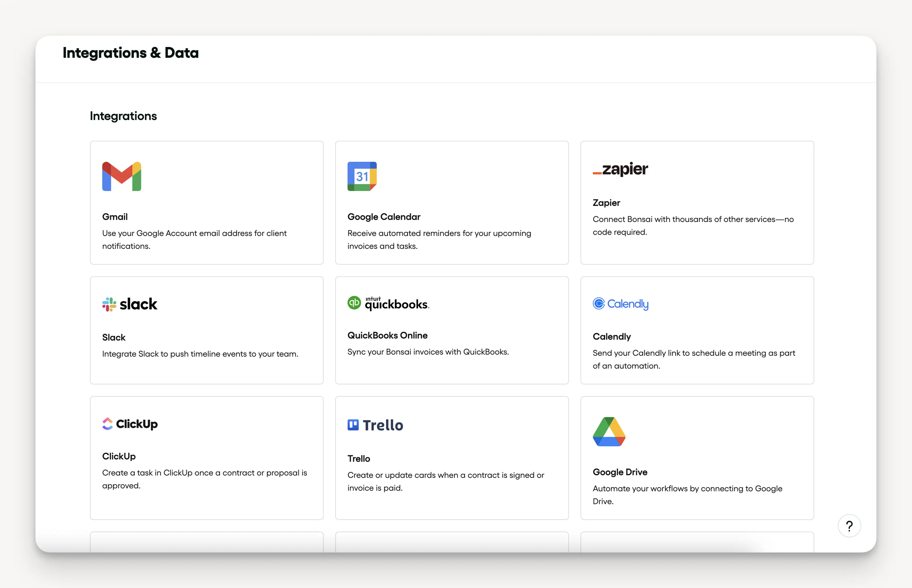Open help with the question mark button
This screenshot has height=588, width=912.
849,526
